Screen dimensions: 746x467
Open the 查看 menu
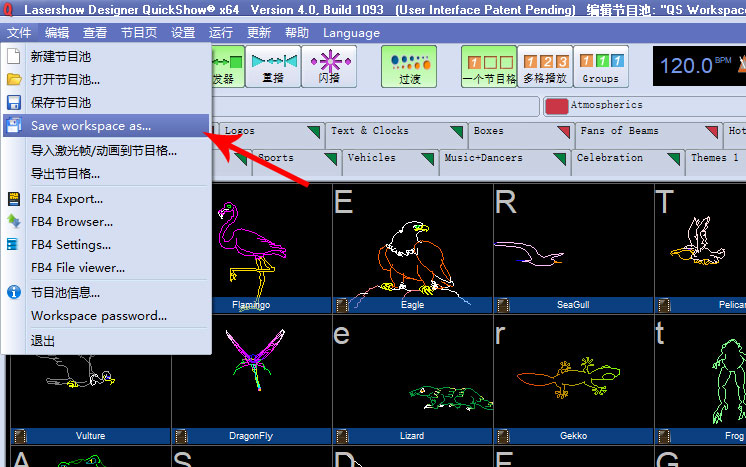(95, 33)
